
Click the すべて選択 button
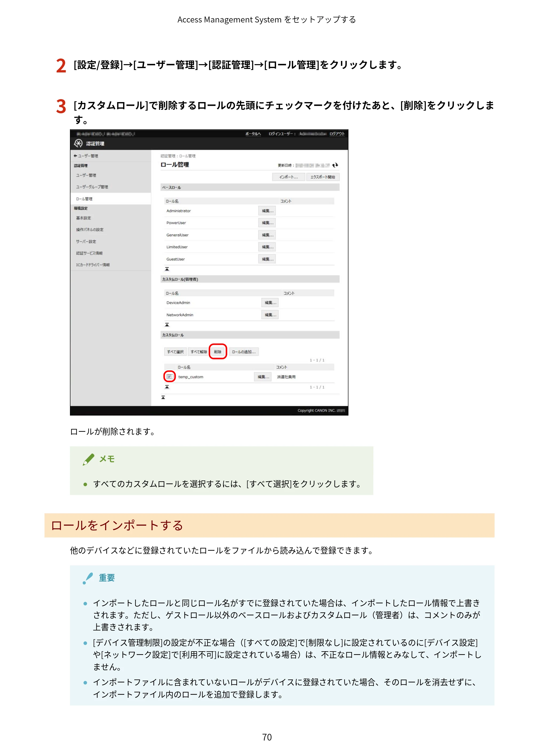pyautogui.click(x=175, y=352)
